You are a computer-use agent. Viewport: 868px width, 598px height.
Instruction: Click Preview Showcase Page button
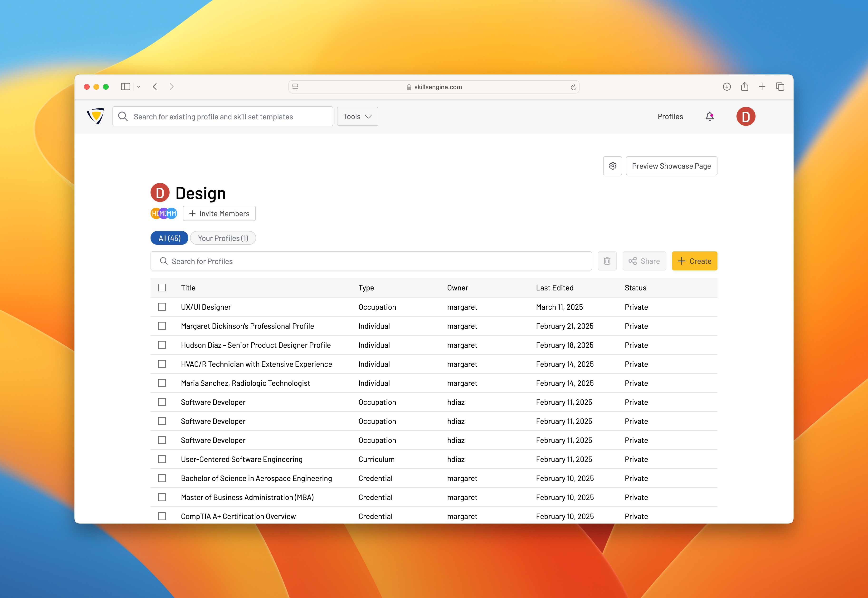click(671, 166)
